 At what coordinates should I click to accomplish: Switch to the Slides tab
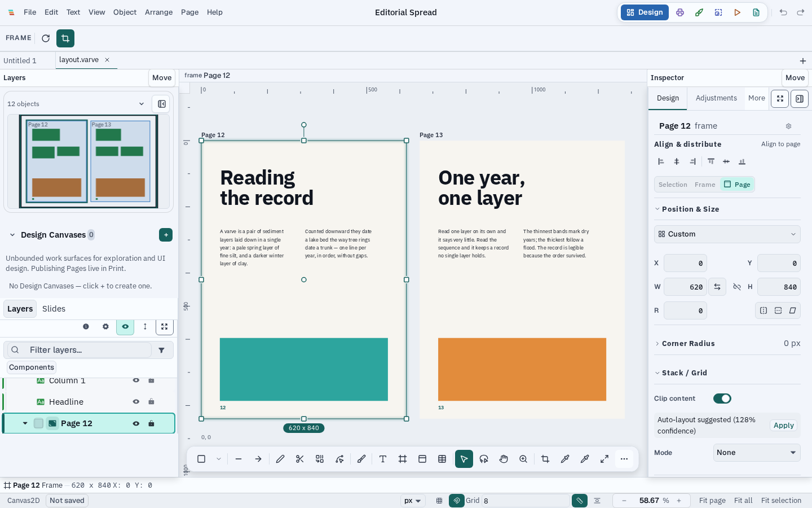click(x=54, y=309)
